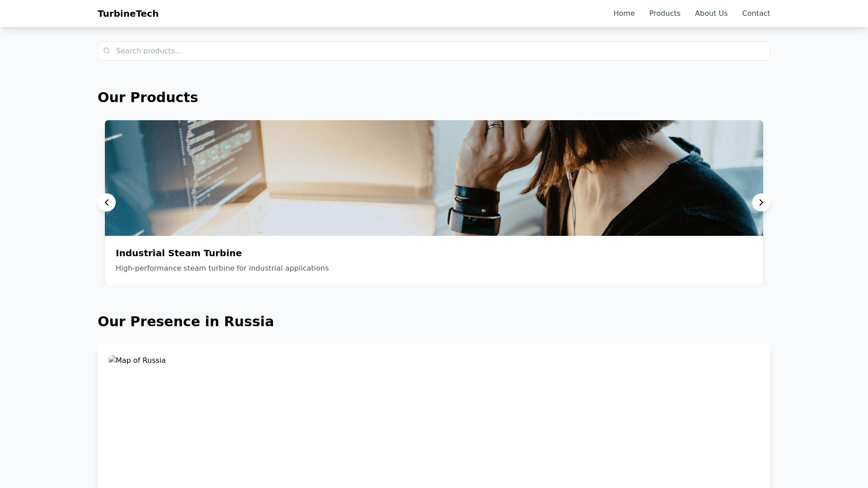Image resolution: width=868 pixels, height=488 pixels.
Task: Focus the Search products input field
Action: click(x=434, y=51)
